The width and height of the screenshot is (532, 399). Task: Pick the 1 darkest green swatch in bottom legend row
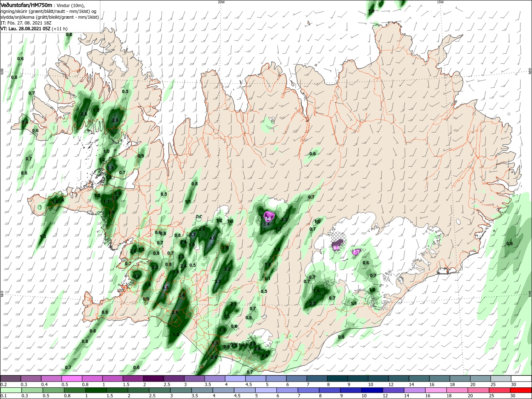click(x=96, y=390)
